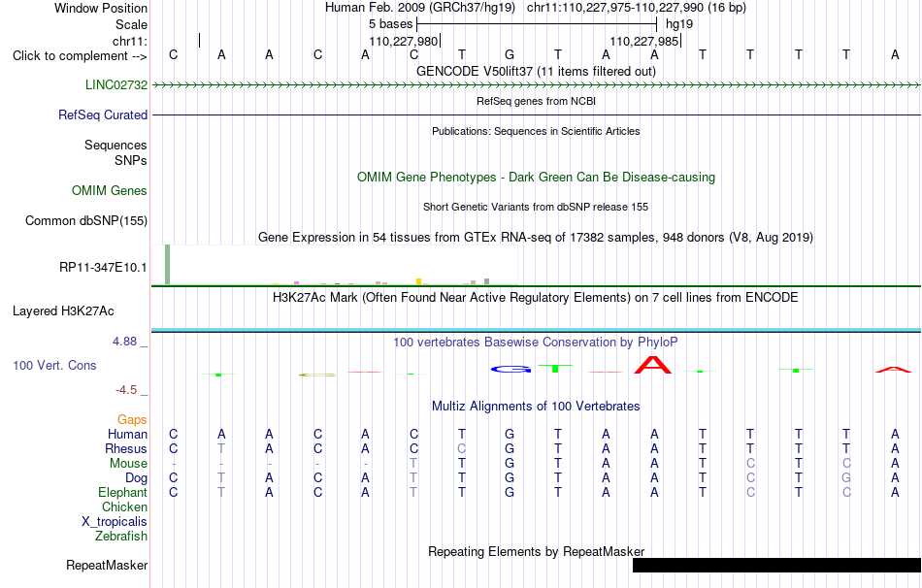Click the GTEx Gene Expression track title
This screenshot has height=588, width=922.
pos(536,238)
